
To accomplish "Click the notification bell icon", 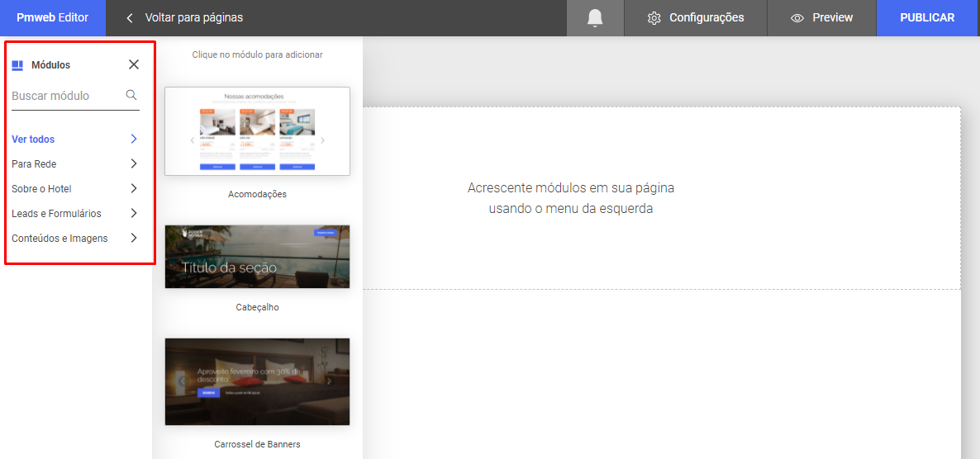I will pyautogui.click(x=595, y=18).
